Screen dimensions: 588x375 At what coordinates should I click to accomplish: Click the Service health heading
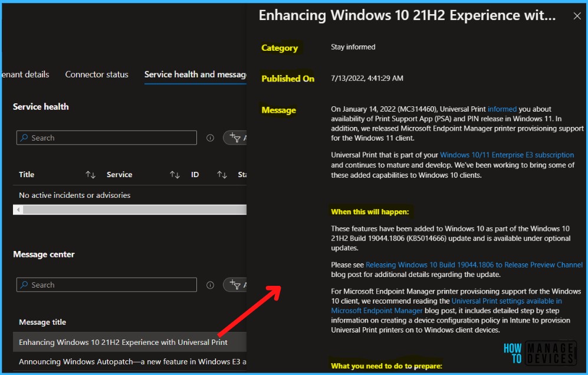[41, 107]
